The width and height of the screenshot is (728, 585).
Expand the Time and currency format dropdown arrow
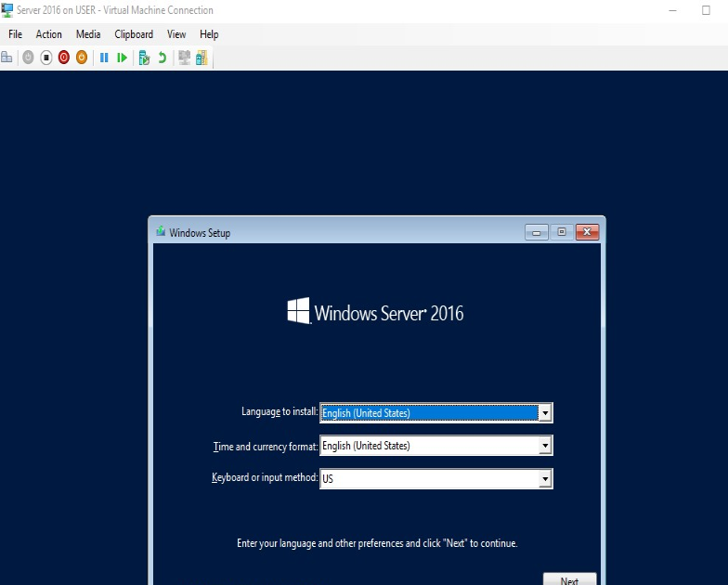tap(545, 446)
